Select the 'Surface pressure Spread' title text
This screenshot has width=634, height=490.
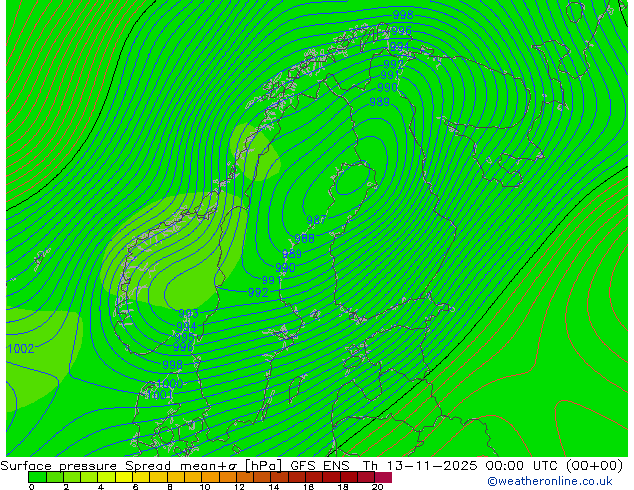point(85,466)
